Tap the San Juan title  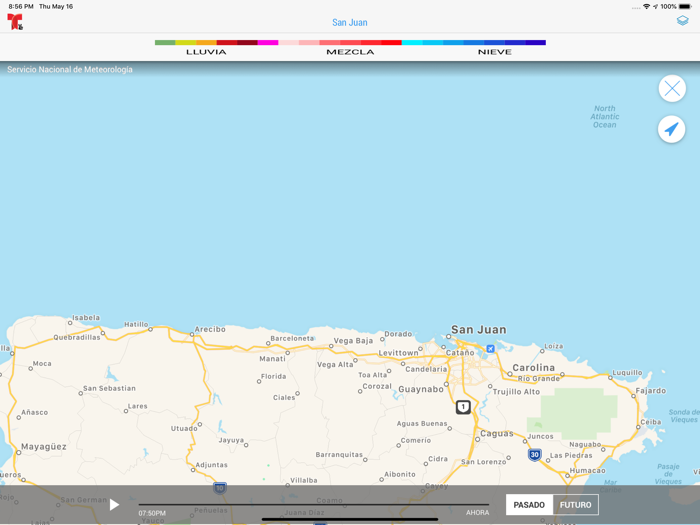(x=350, y=22)
